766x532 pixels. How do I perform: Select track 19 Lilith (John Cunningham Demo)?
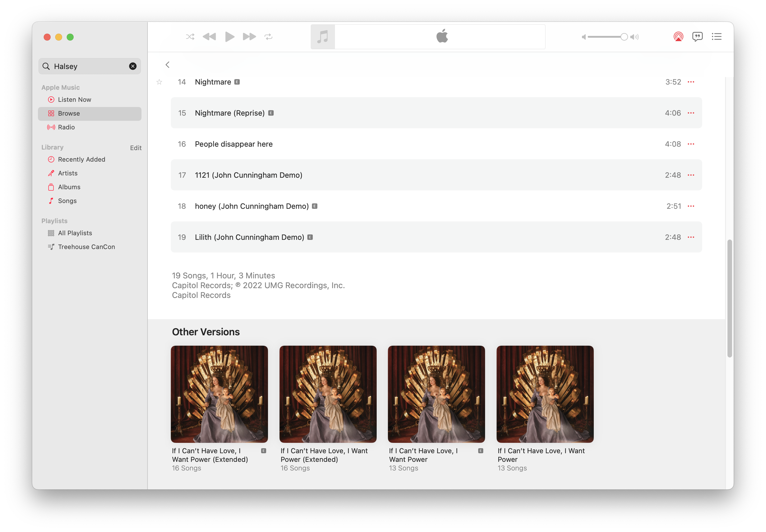coord(436,237)
